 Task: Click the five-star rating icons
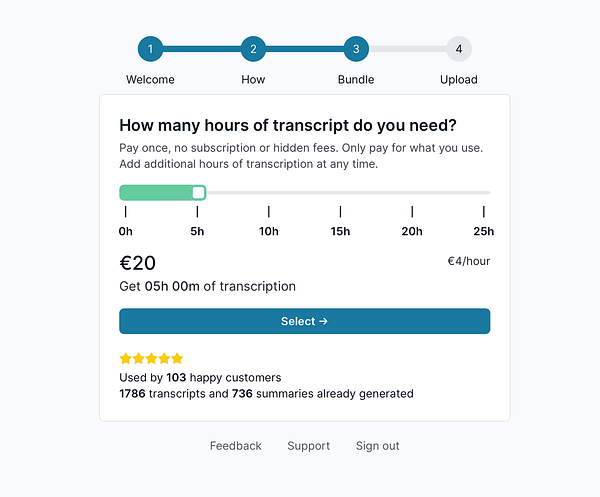pyautogui.click(x=151, y=358)
